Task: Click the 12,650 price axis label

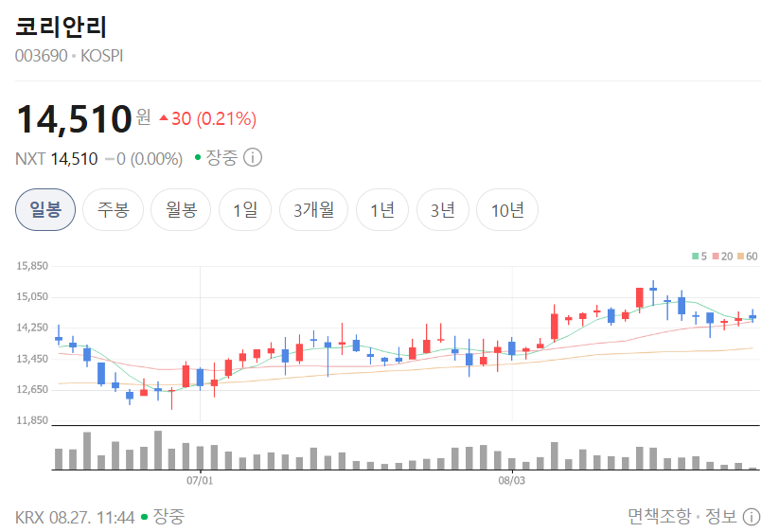Action: [32, 389]
